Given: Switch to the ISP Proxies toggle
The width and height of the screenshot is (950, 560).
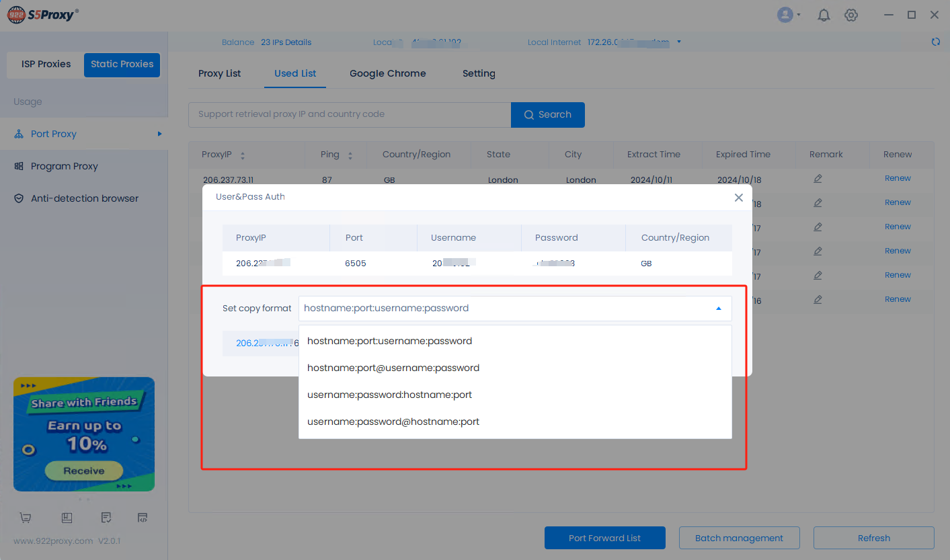Looking at the screenshot, I should 46,65.
